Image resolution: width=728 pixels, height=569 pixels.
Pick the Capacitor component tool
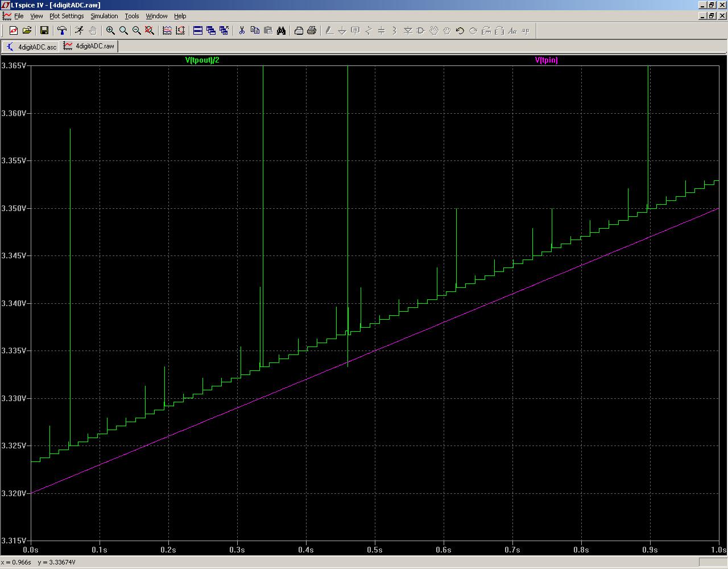(382, 31)
